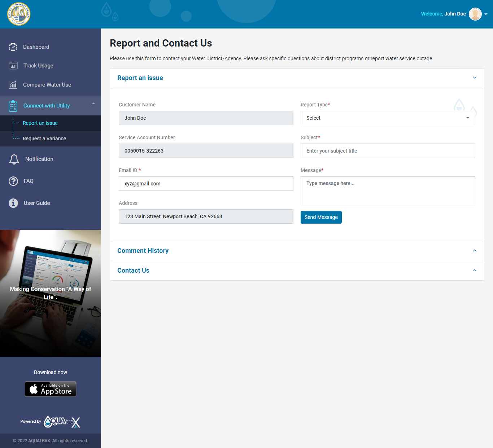
Task: Open Request a Variance submenu item
Action: point(44,139)
